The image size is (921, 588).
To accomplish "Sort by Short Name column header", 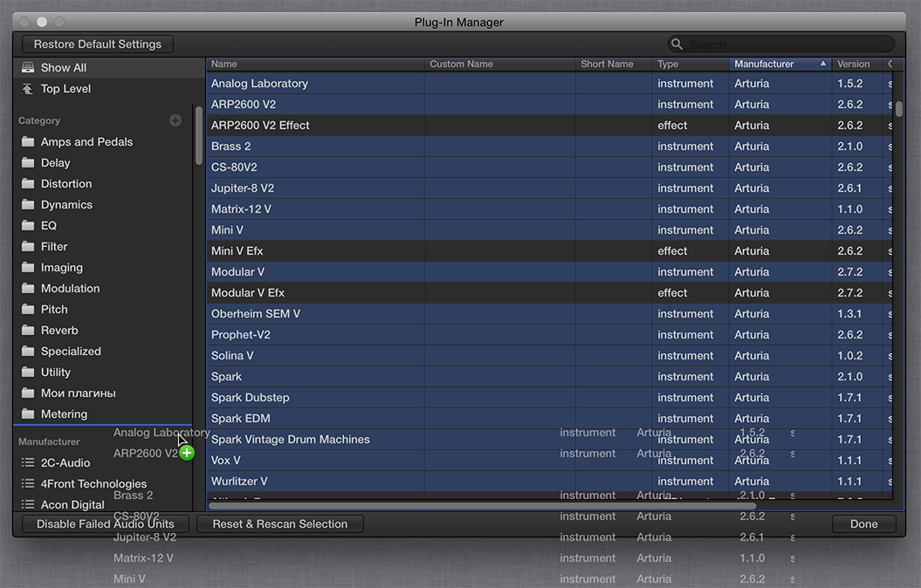I will [614, 64].
